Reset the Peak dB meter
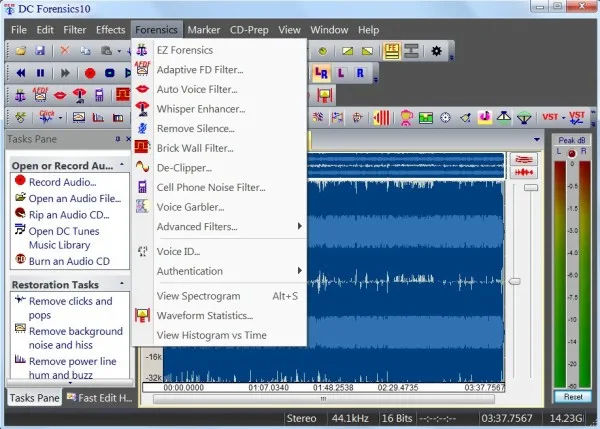Image resolution: width=600 pixels, height=429 pixels. click(573, 397)
